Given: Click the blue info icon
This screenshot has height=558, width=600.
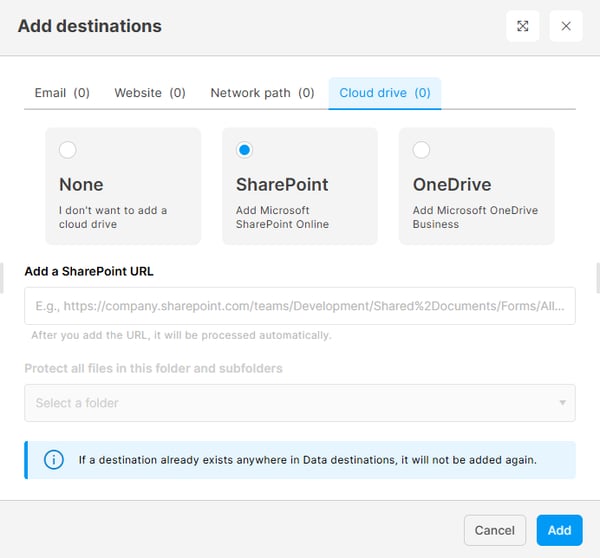Looking at the screenshot, I should [x=54, y=460].
